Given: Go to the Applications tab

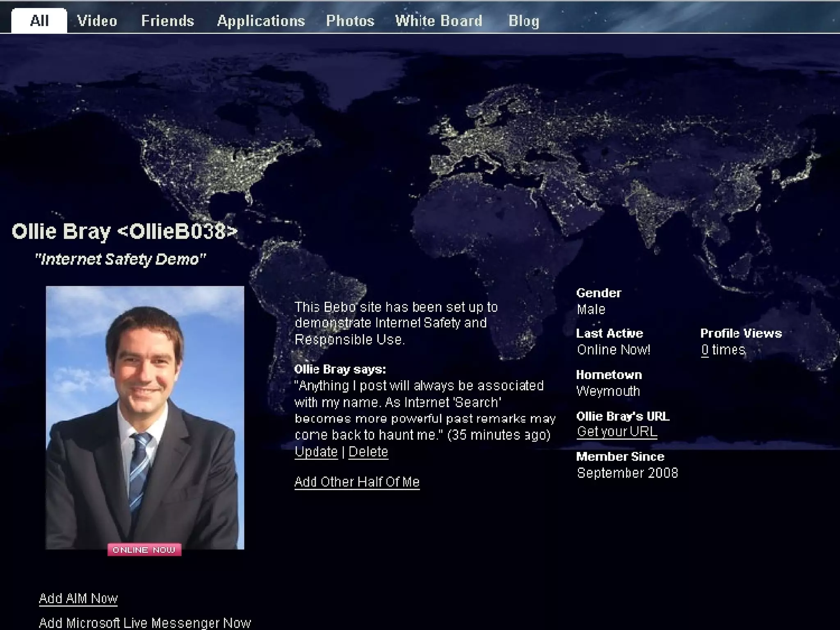Looking at the screenshot, I should [261, 21].
